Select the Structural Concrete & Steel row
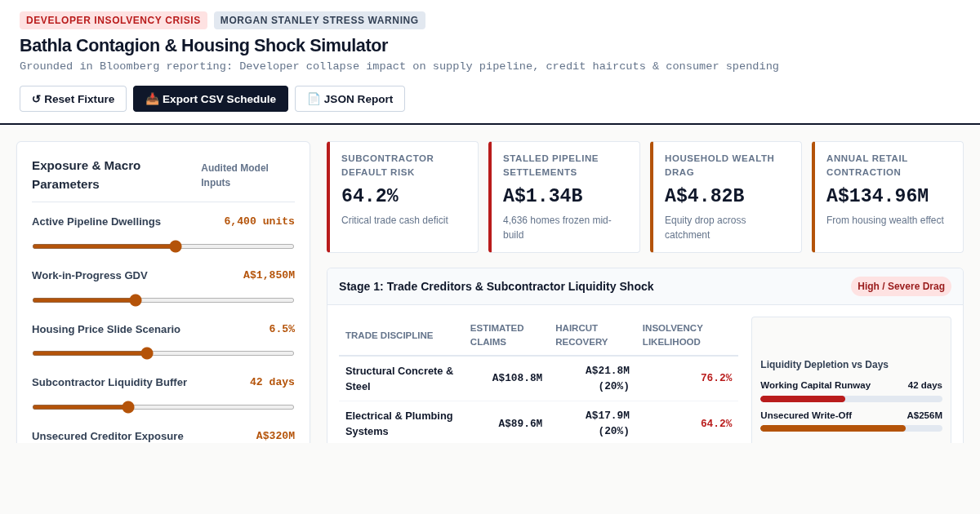The height and width of the screenshot is (514, 980). (538, 379)
